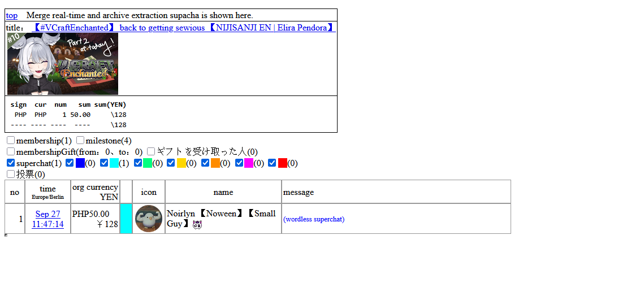The image size is (644, 296).
Task: Click the cyan filter color swatch
Action: click(x=114, y=163)
